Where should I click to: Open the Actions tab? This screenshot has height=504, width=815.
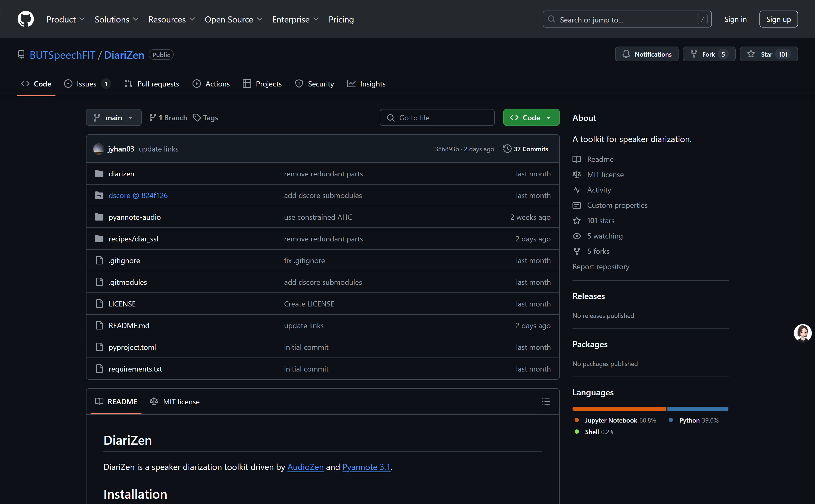(x=211, y=84)
